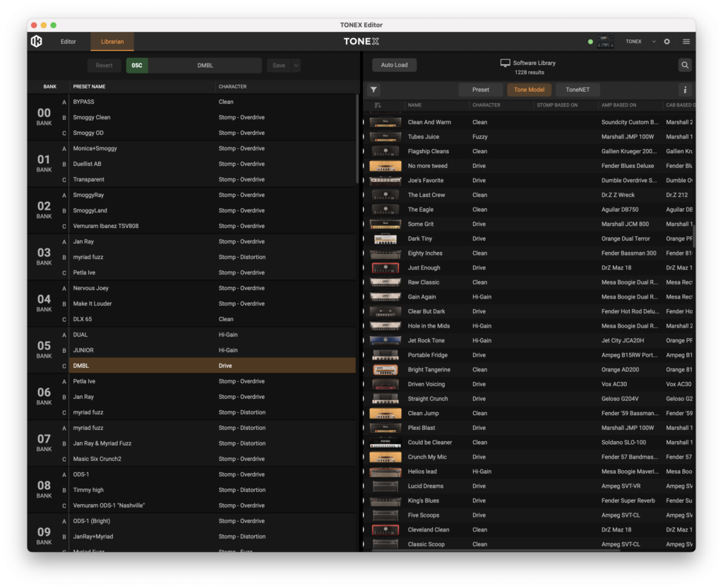Viewport: 723px width, 588px height.
Task: Toggle the Tone Model filter
Action: 529,90
